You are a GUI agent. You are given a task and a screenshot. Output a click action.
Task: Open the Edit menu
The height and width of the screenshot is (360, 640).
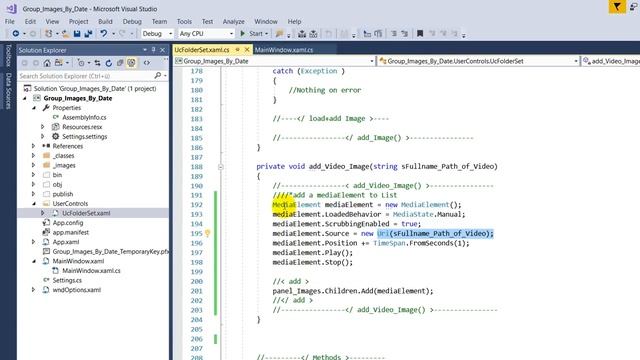coord(30,21)
